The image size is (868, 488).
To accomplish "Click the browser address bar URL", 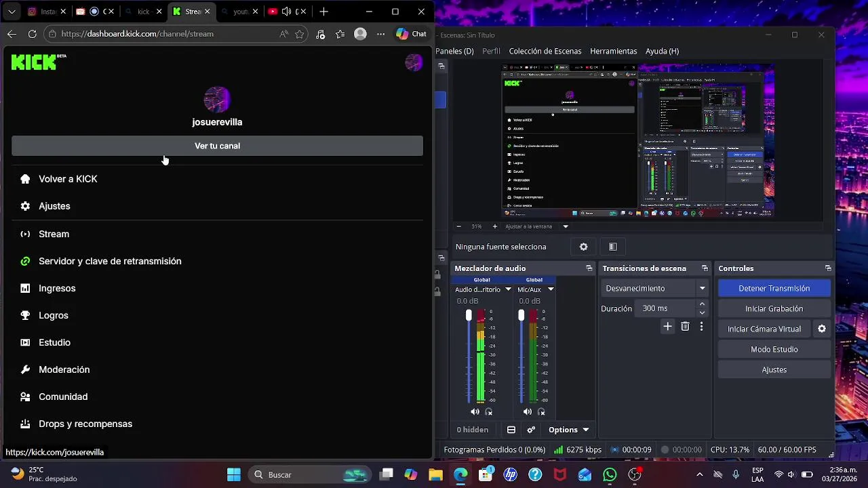I will (137, 34).
